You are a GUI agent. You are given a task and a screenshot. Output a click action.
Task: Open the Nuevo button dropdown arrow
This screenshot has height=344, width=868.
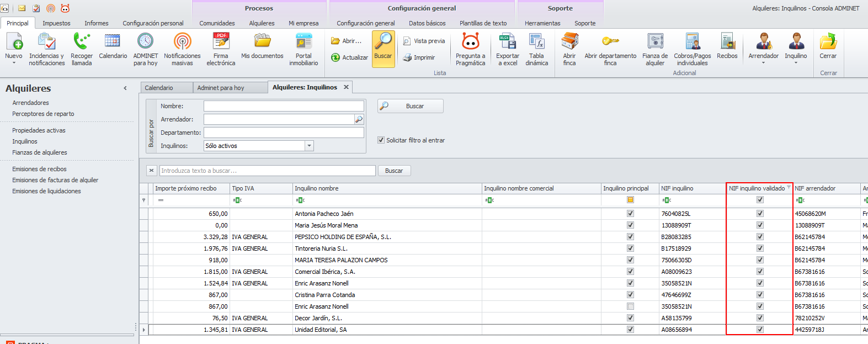coord(14,63)
